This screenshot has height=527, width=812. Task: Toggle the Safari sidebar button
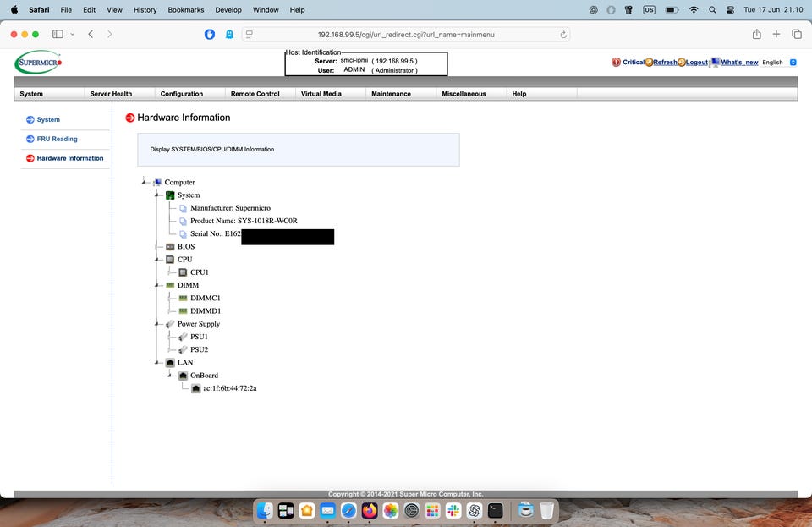58,34
